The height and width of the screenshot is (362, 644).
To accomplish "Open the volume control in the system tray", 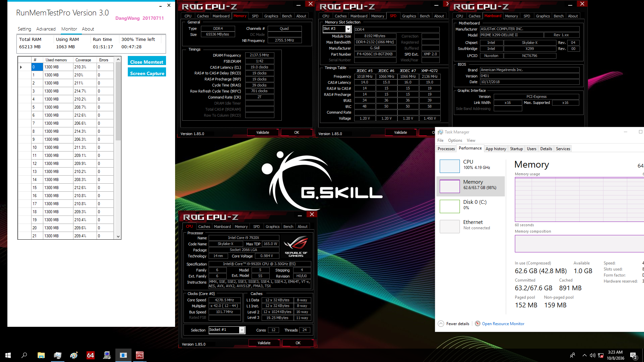I will coord(593,355).
